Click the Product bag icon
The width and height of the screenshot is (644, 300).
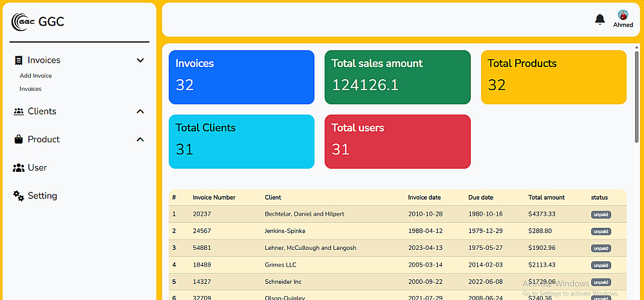tap(19, 139)
